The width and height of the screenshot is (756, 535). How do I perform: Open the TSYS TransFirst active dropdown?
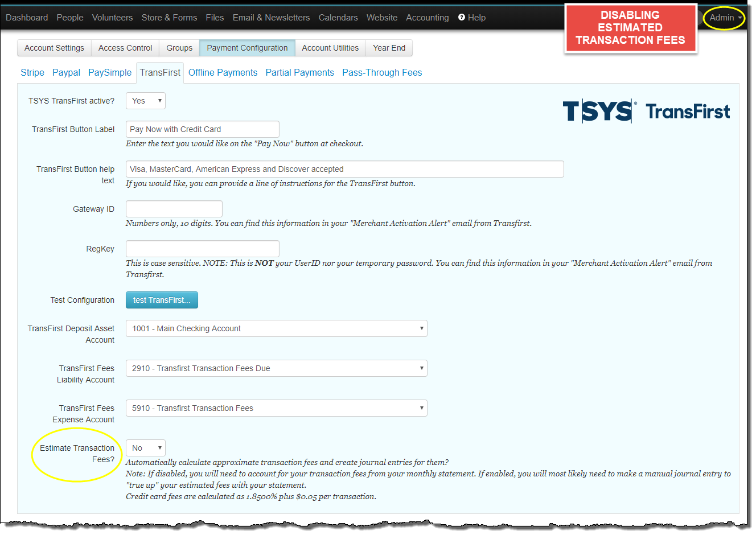146,101
